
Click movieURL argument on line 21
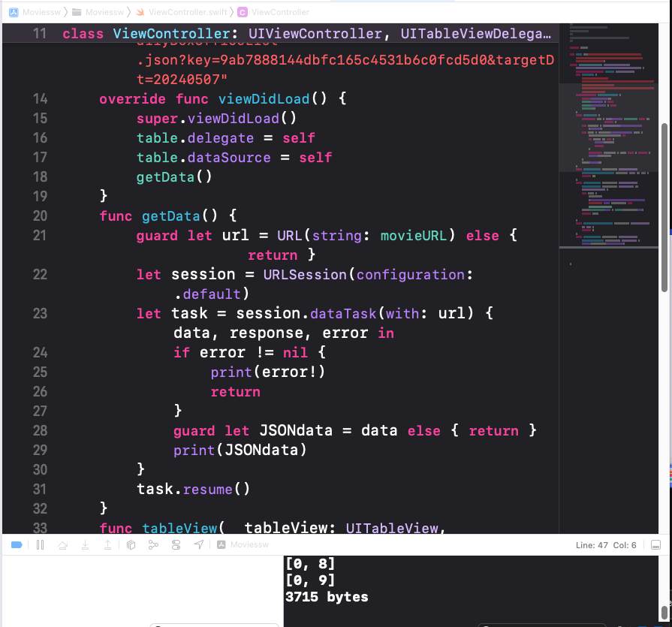coord(413,236)
